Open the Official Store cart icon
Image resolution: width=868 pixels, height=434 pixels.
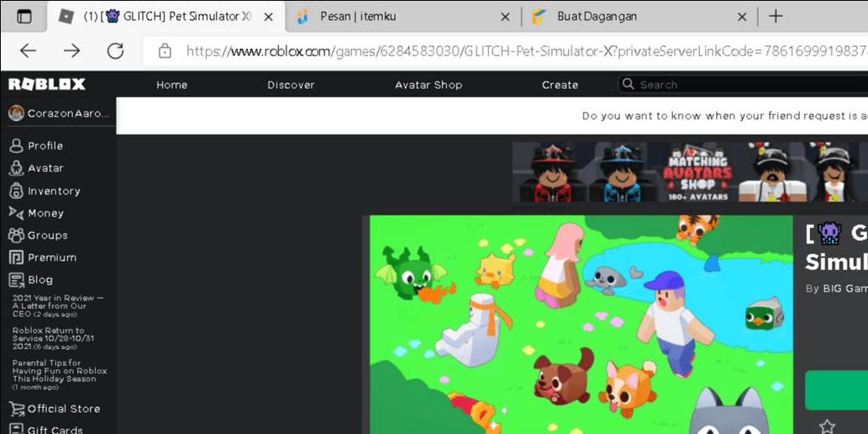pyautogui.click(x=15, y=409)
